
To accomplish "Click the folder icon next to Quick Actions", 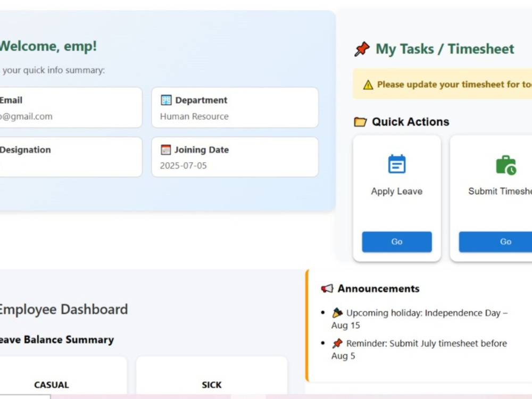I will click(360, 122).
